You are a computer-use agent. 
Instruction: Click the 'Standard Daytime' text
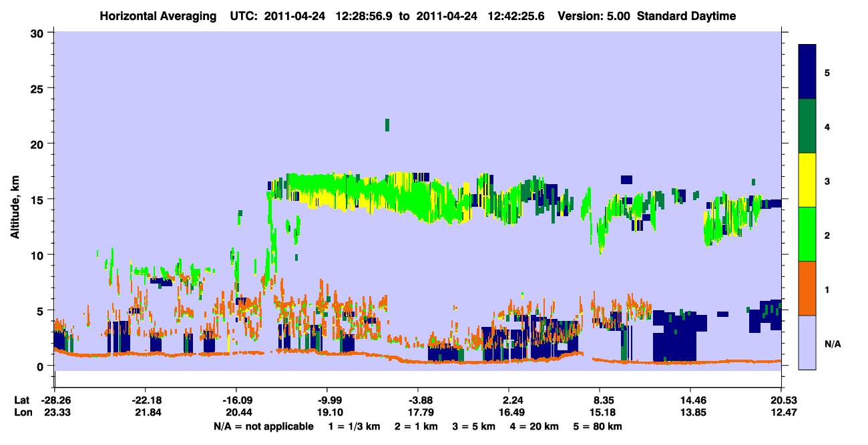(x=686, y=16)
